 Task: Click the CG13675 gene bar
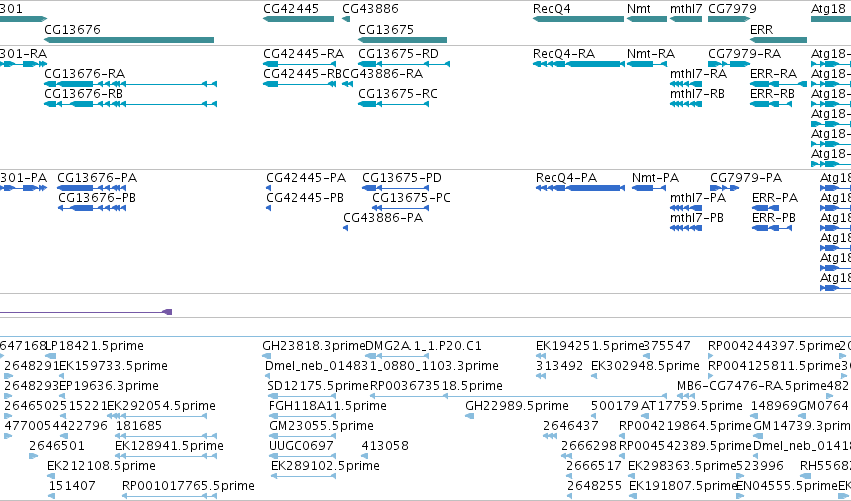pyautogui.click(x=402, y=40)
